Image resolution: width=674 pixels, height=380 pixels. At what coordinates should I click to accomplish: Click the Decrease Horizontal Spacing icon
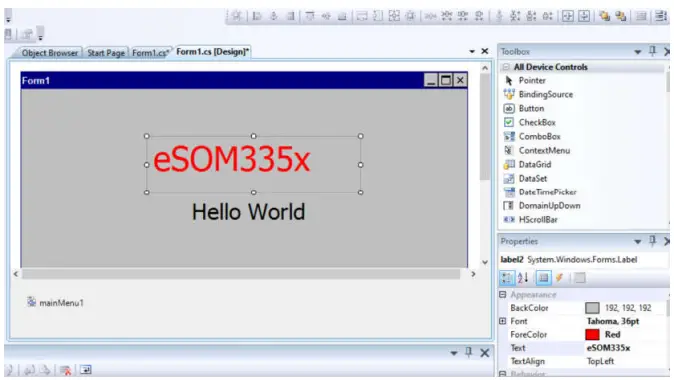(x=463, y=16)
